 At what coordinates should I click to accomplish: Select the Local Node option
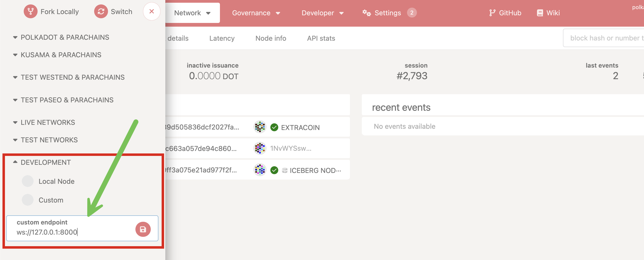click(27, 181)
